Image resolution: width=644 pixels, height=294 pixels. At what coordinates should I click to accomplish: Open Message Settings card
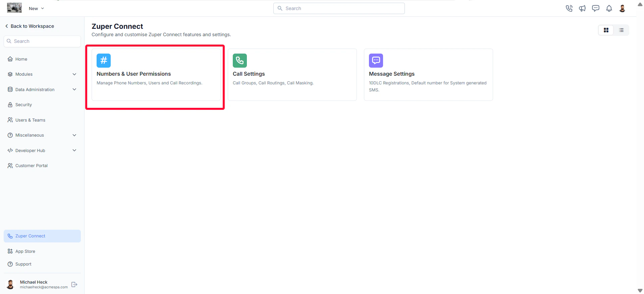(x=428, y=75)
